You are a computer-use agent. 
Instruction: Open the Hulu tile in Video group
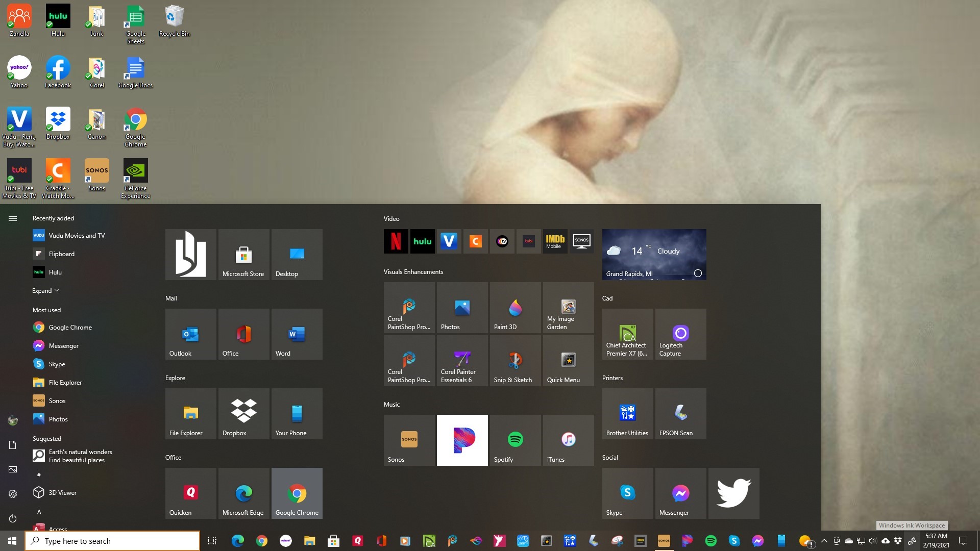(422, 241)
